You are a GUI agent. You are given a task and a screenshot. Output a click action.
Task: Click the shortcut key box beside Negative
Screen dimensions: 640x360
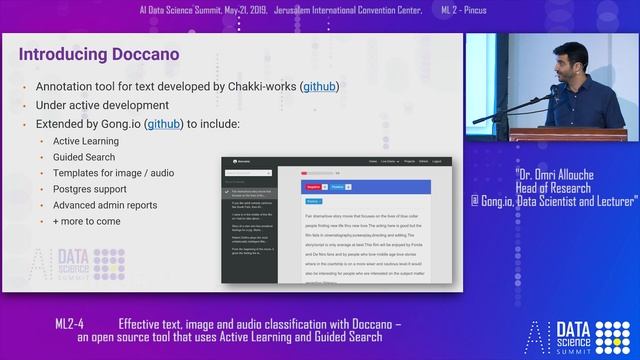click(325, 187)
